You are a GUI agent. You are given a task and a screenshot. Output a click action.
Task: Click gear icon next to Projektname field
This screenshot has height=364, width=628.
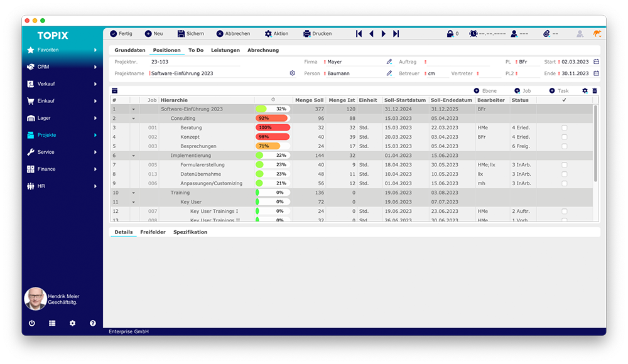tap(292, 73)
